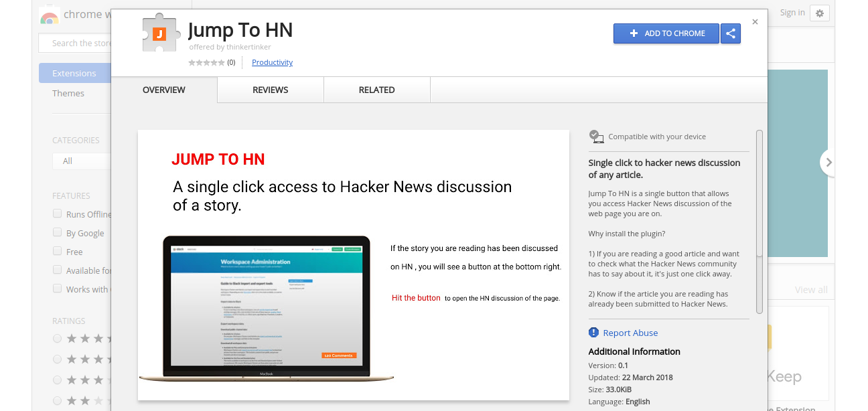Click the 'Language: English' text
868x411 pixels.
point(620,402)
